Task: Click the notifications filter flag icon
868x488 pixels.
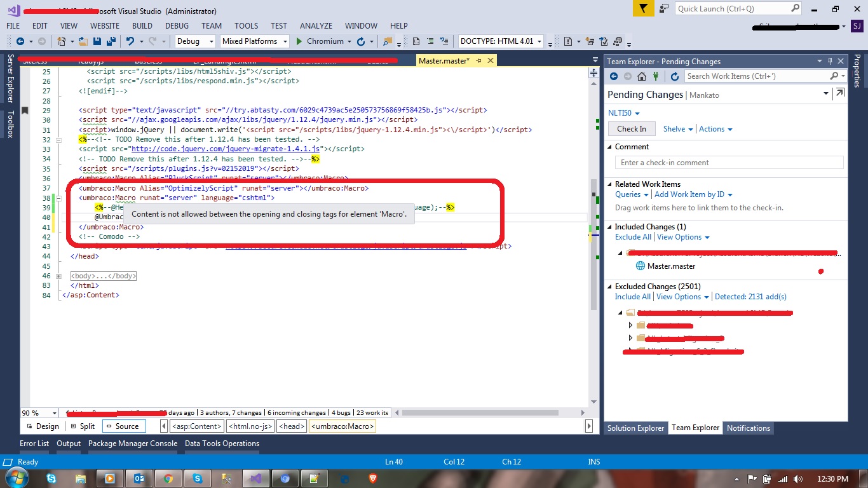Action: click(x=643, y=9)
